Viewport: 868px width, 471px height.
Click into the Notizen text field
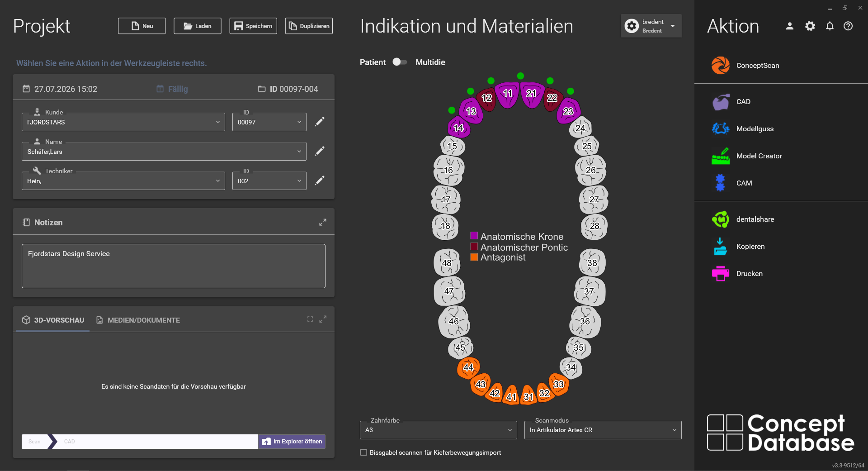[174, 266]
